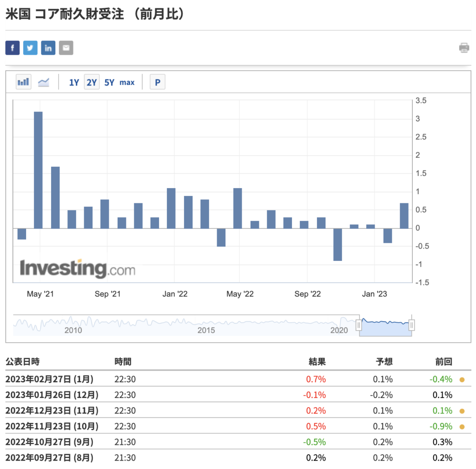Select the max time range
Image resolution: width=476 pixels, height=469 pixels.
pos(127,83)
